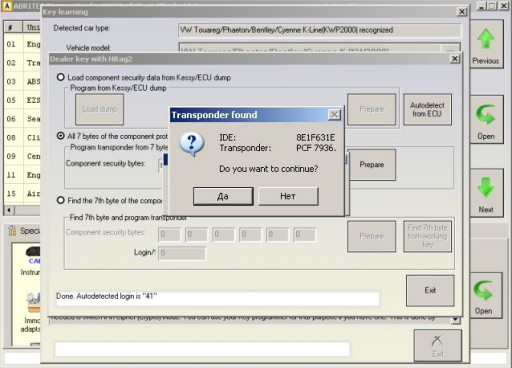
Task: Open the Vehicle model dropdown
Action: (x=450, y=49)
